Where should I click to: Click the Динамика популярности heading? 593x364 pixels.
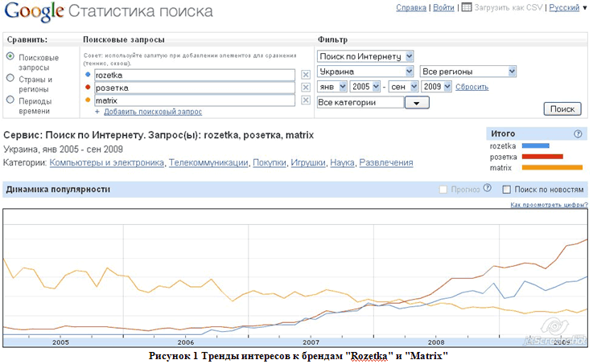click(58, 189)
